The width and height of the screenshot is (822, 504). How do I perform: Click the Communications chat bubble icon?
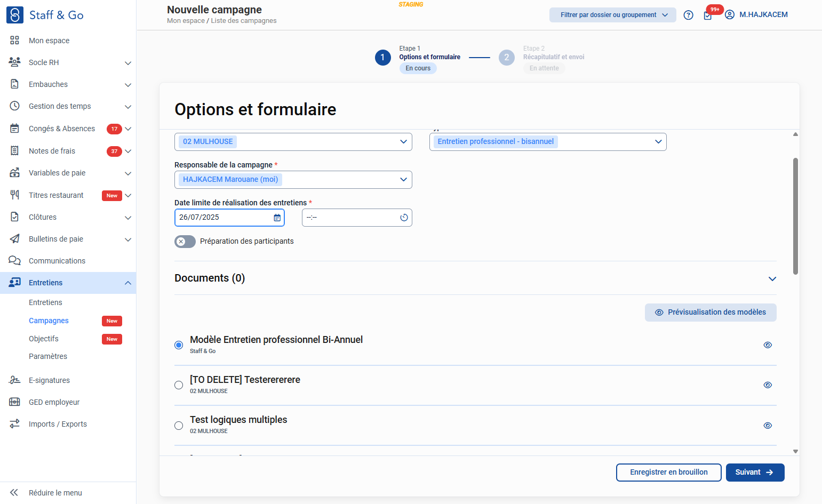15,261
